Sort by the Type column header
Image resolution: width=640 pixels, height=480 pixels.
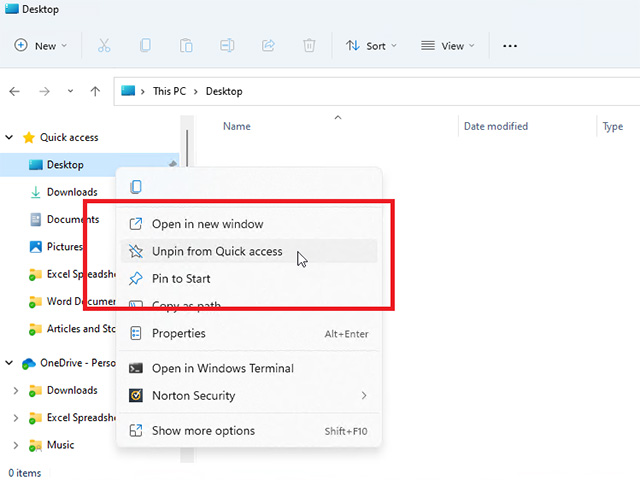pos(613,127)
